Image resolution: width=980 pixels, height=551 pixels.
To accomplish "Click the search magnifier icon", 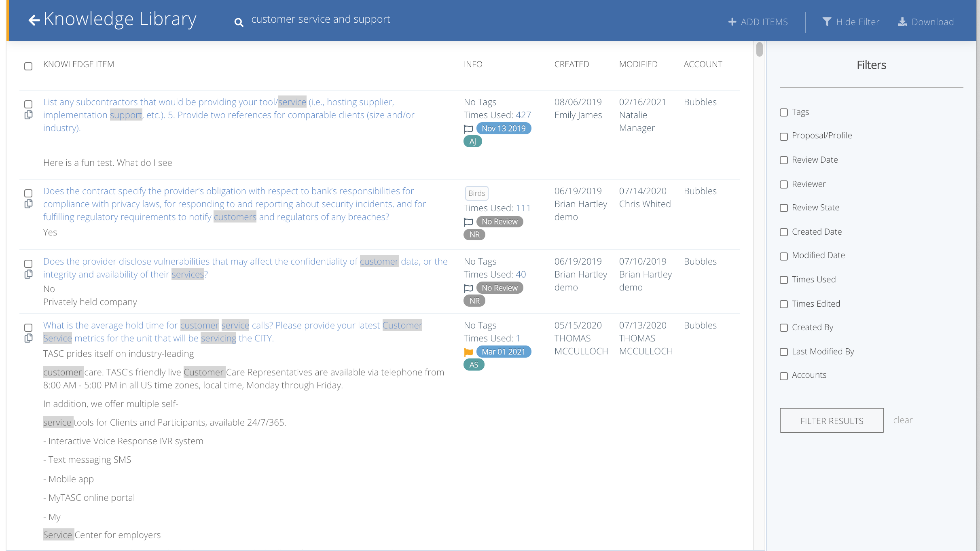I will tap(239, 23).
